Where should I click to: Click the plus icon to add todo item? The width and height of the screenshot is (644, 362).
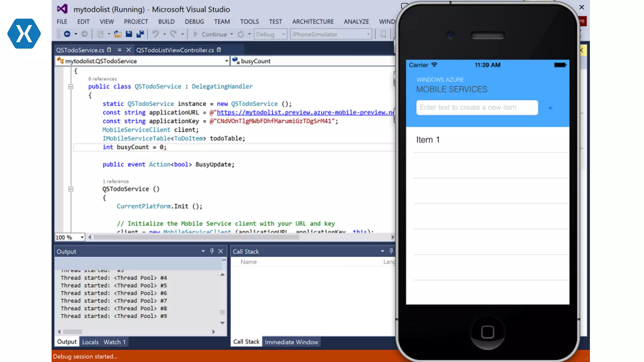pos(550,108)
